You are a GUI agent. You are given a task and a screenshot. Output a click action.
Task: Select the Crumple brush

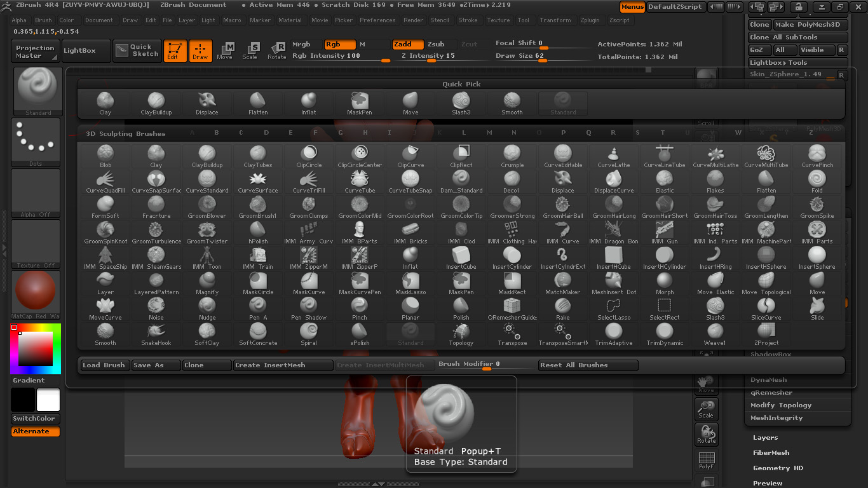click(512, 156)
